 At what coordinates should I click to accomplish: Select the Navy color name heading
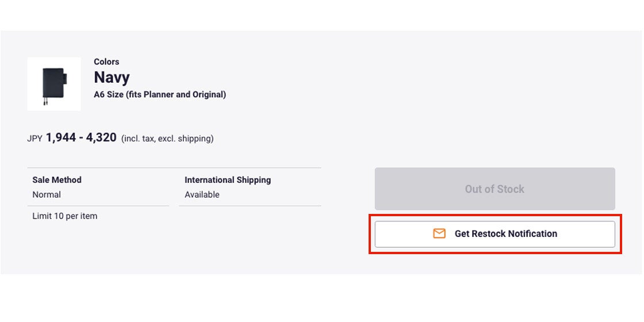point(112,78)
